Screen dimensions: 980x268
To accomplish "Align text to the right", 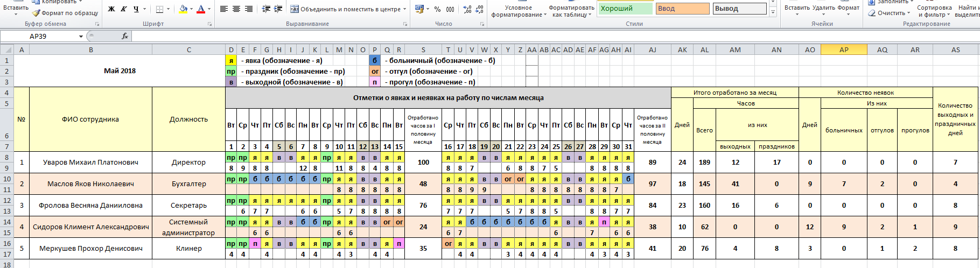I will tap(249, 9).
